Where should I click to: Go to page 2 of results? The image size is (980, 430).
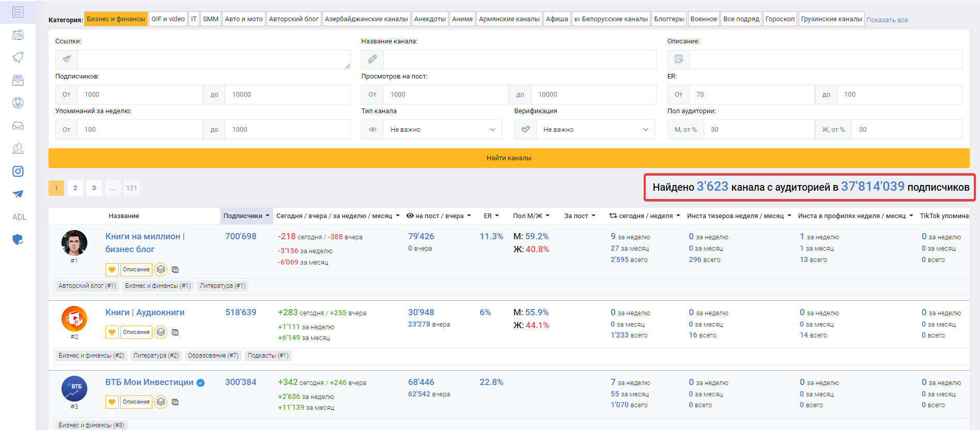(x=75, y=188)
